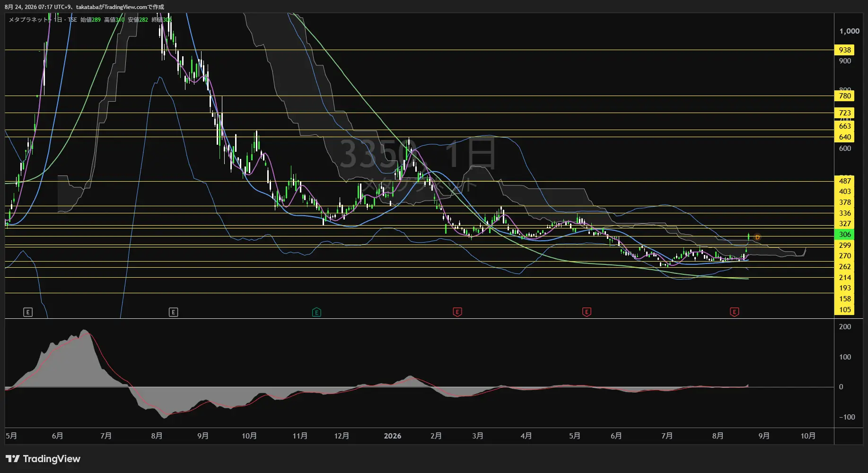Screen dimensions: 868x473
Task: Click the 12月 time axis label
Action: click(x=342, y=436)
